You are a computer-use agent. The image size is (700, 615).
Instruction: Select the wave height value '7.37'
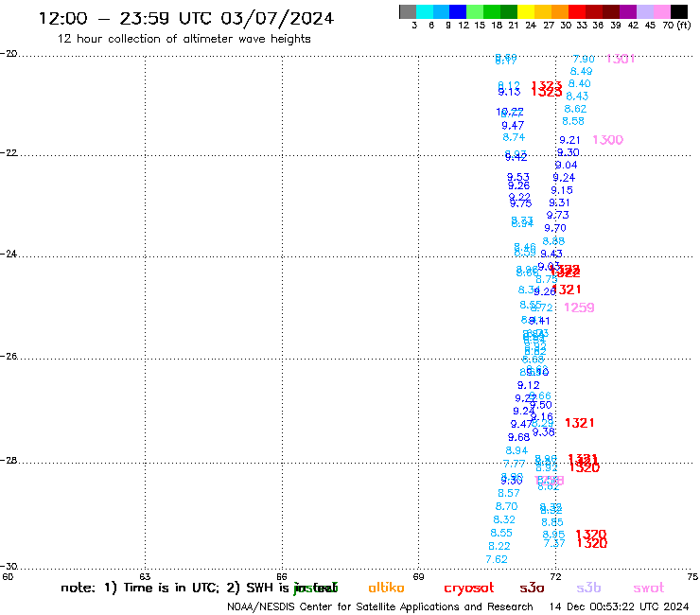[x=554, y=543]
